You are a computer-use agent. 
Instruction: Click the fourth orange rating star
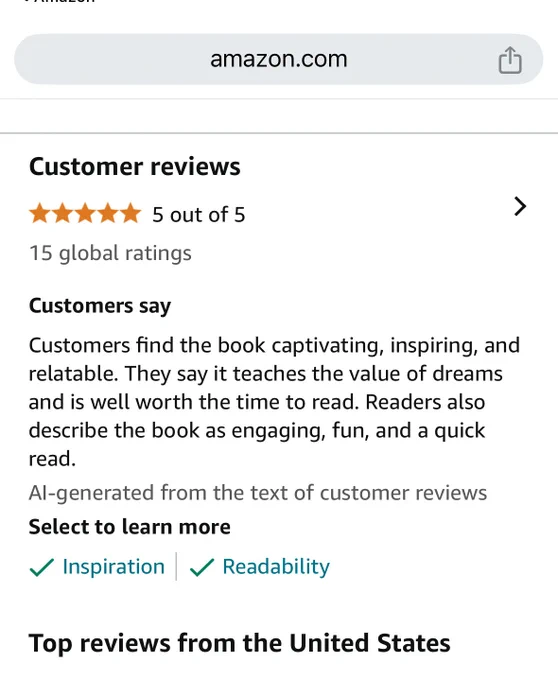(x=108, y=214)
